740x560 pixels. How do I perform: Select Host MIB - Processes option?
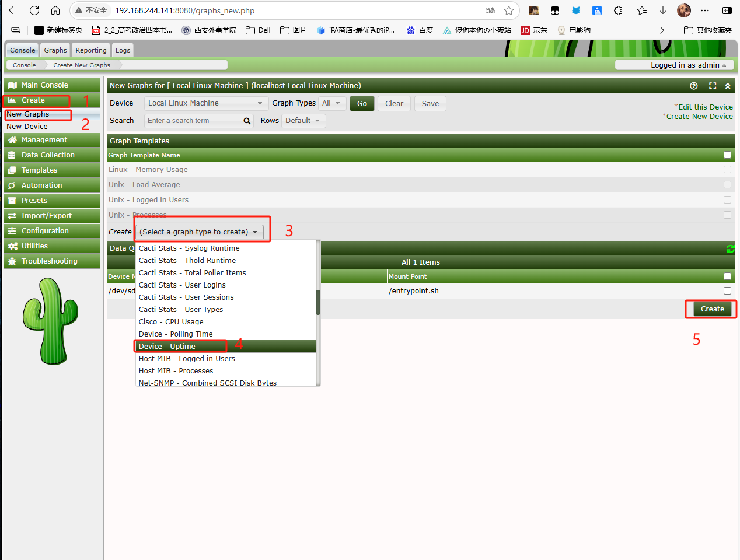point(226,371)
